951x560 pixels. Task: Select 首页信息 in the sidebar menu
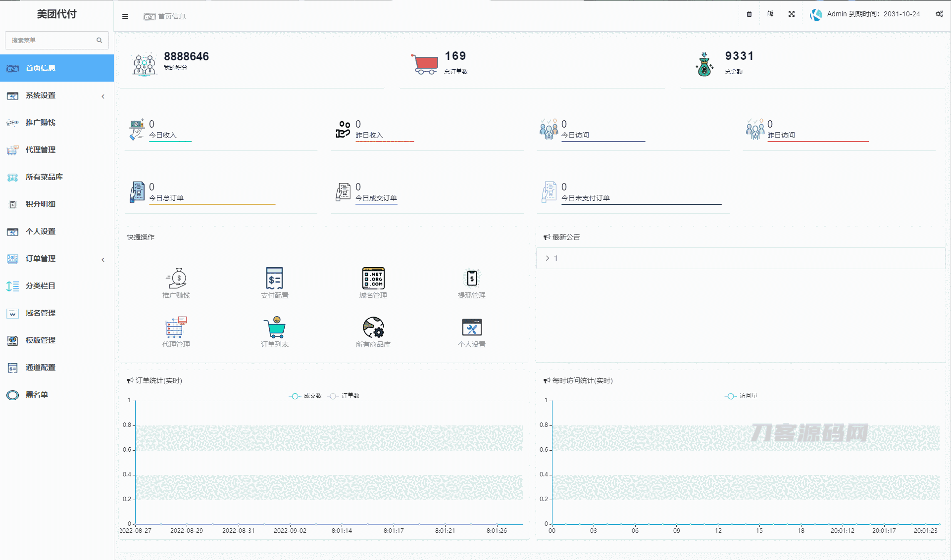[41, 68]
